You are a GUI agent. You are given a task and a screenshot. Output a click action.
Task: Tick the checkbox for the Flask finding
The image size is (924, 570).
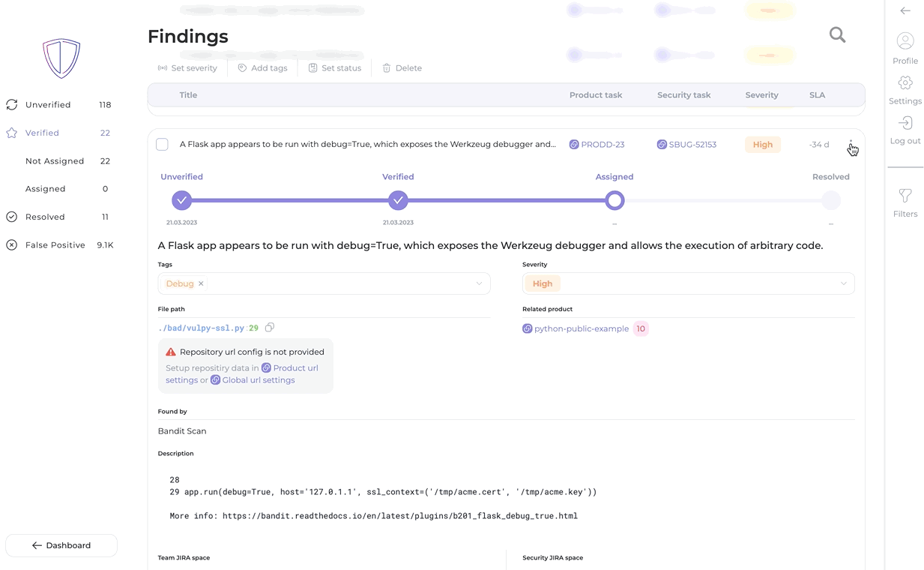click(x=162, y=144)
